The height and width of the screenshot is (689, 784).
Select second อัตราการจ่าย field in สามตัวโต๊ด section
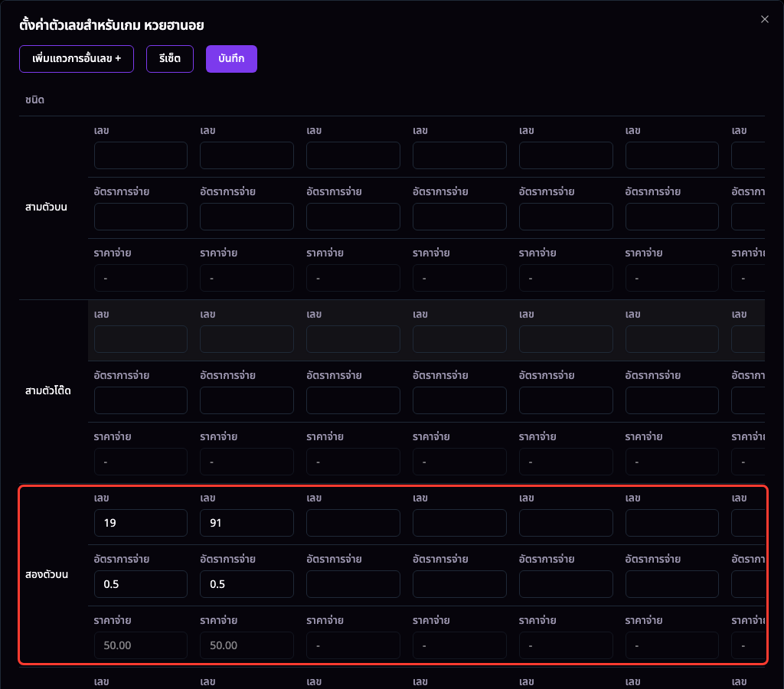point(247,400)
